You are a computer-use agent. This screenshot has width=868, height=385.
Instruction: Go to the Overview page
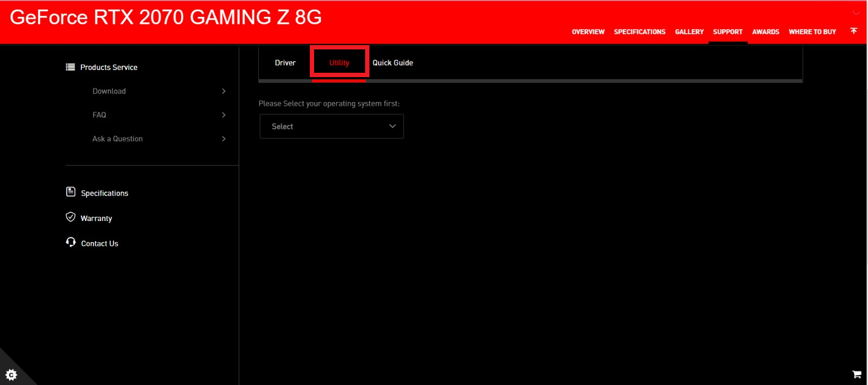click(x=588, y=32)
